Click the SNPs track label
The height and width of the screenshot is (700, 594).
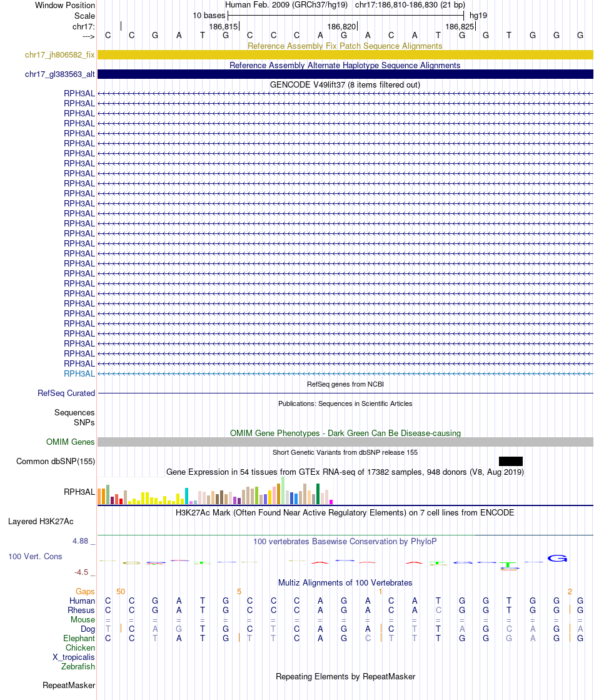pyautogui.click(x=84, y=422)
